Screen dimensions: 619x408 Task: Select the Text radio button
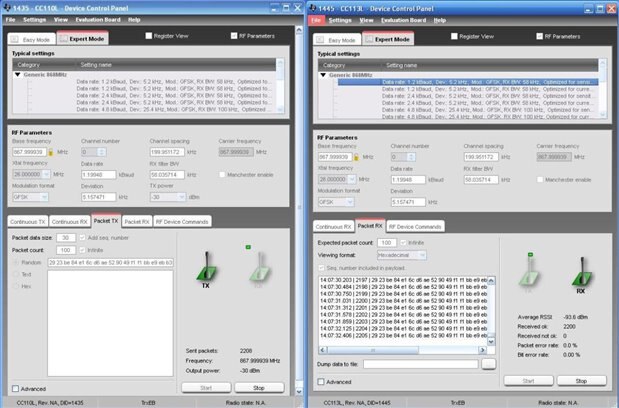point(16,274)
